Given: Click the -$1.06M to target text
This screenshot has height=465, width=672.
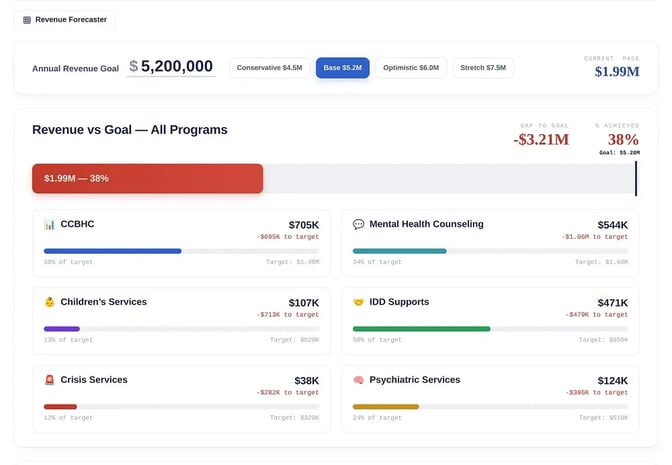Looking at the screenshot, I should (x=595, y=237).
